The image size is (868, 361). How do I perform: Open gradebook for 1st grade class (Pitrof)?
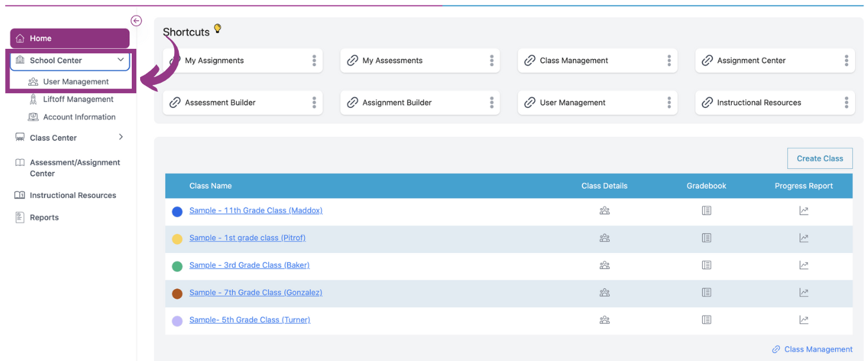(x=707, y=238)
